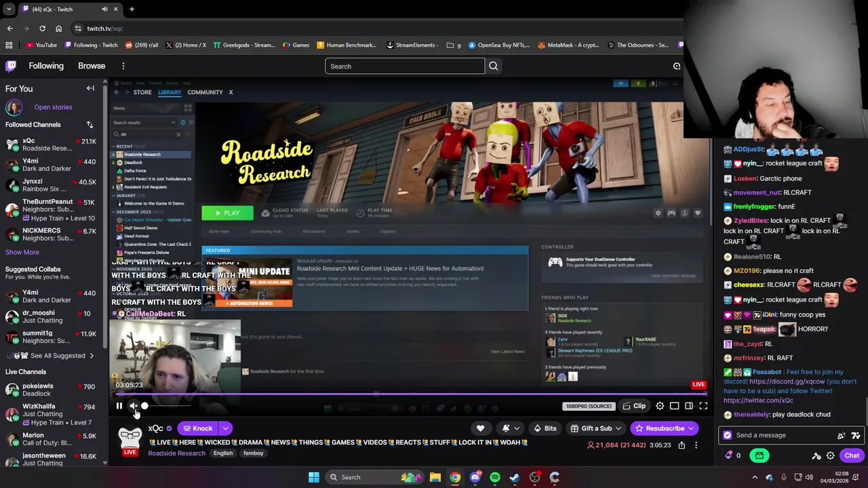The width and height of the screenshot is (868, 488).
Task: Open the Bits purchase button
Action: (545, 428)
